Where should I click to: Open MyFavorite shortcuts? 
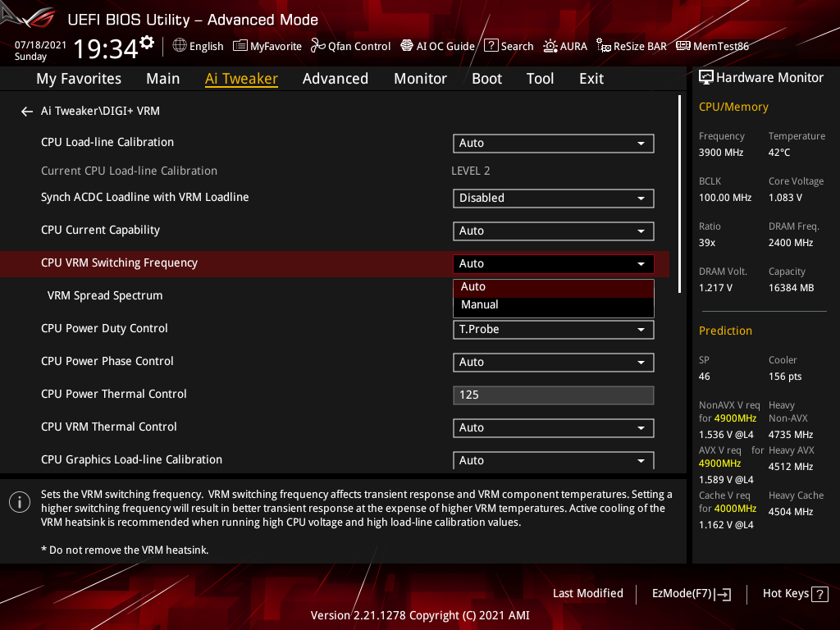[x=267, y=46]
